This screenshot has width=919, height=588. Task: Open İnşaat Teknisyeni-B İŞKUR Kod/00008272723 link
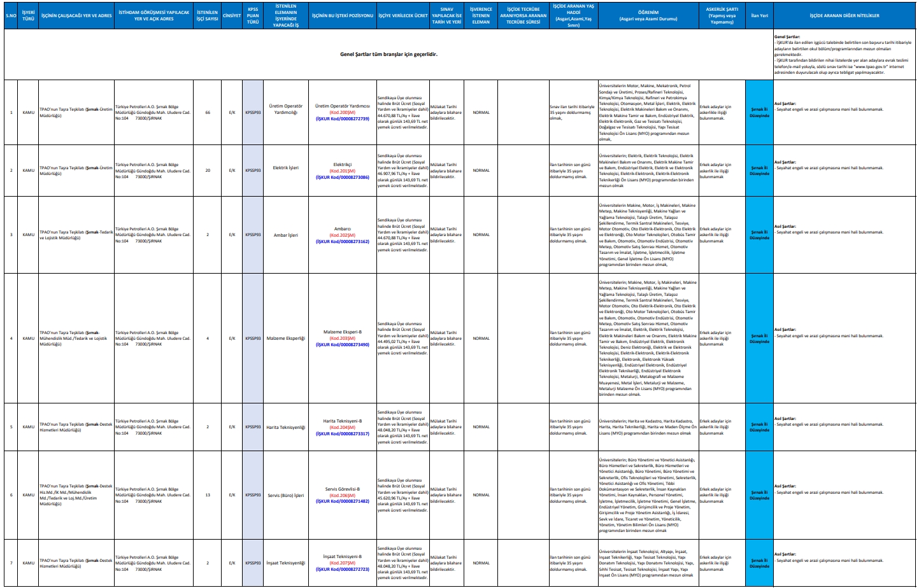coord(343,570)
